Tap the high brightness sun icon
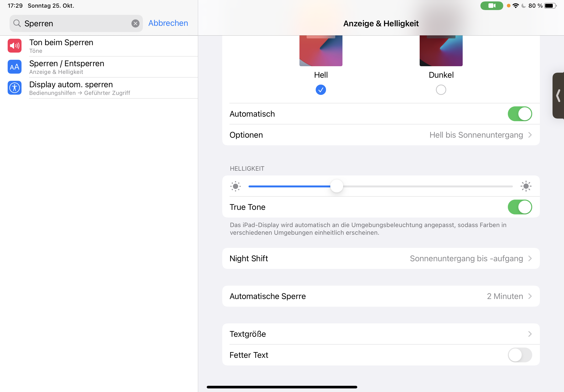The width and height of the screenshot is (564, 392). [x=526, y=186]
